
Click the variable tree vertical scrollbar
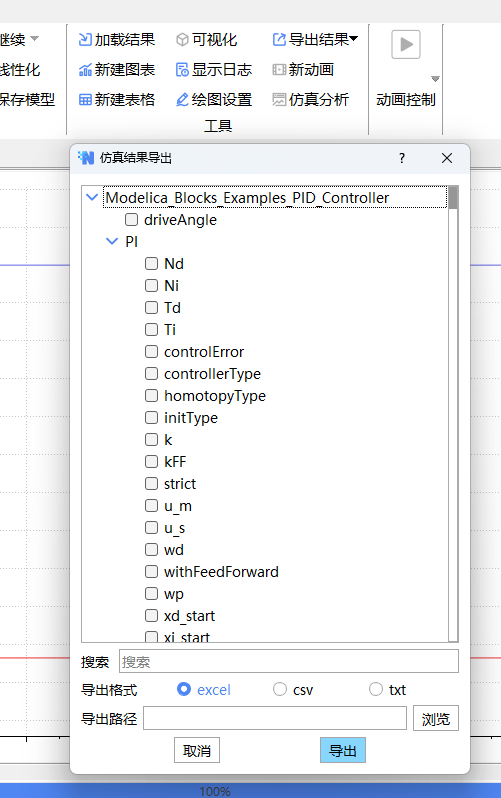453,414
